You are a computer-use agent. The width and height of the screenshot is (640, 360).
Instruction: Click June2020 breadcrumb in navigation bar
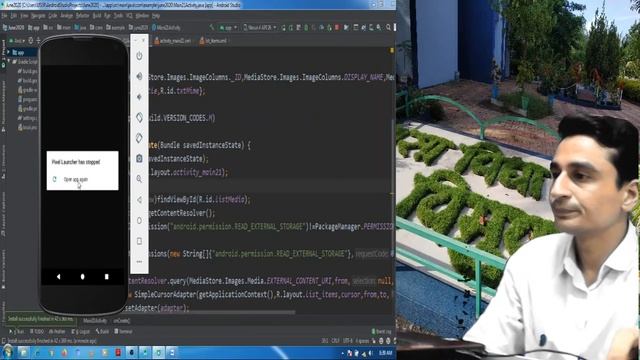(13, 27)
